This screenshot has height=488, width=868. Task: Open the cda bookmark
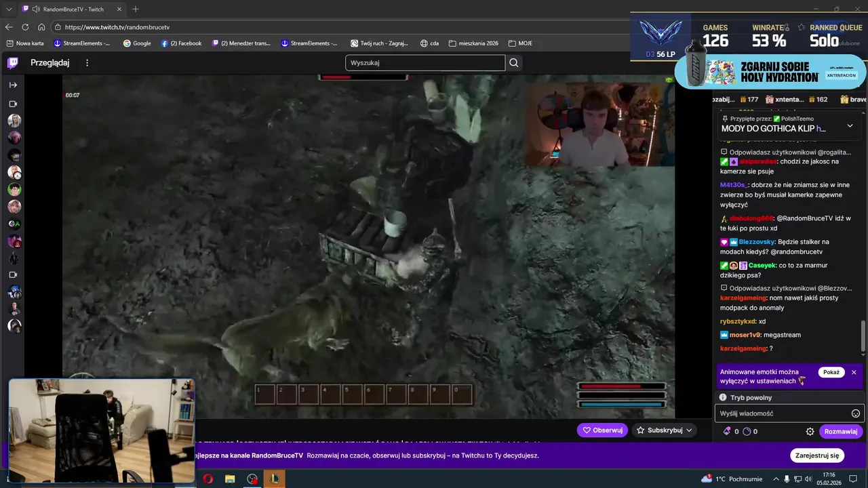coord(429,43)
